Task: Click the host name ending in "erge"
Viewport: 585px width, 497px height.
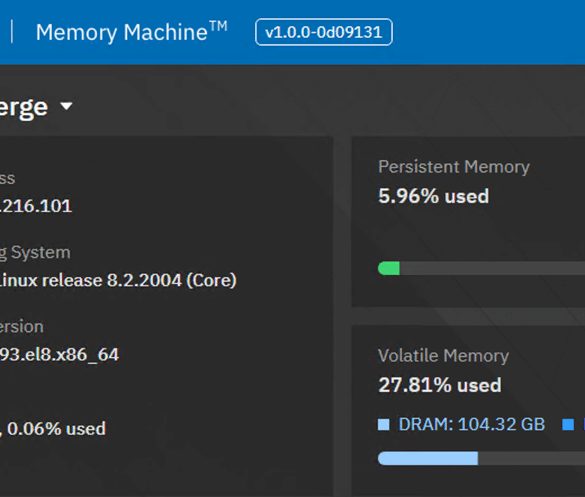Action: pos(24,107)
